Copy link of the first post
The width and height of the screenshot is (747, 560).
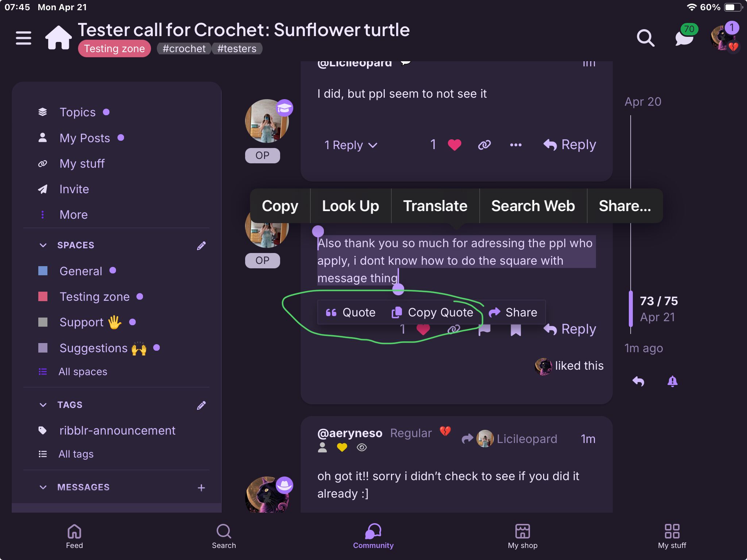tap(484, 145)
